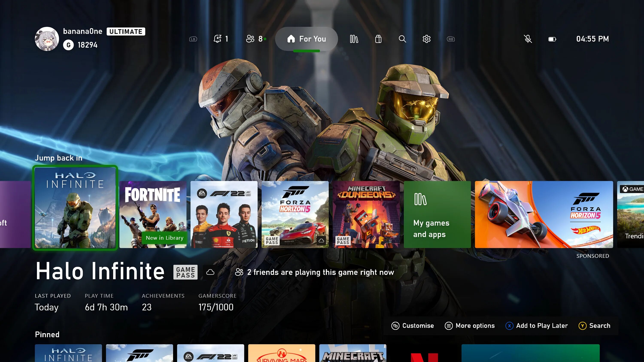Switch to the Library tab

(354, 39)
